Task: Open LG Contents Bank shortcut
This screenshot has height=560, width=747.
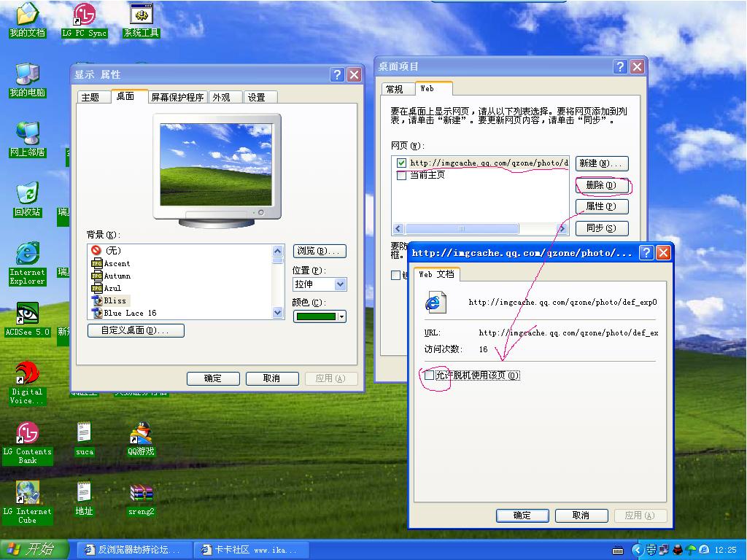Action: coord(27,443)
